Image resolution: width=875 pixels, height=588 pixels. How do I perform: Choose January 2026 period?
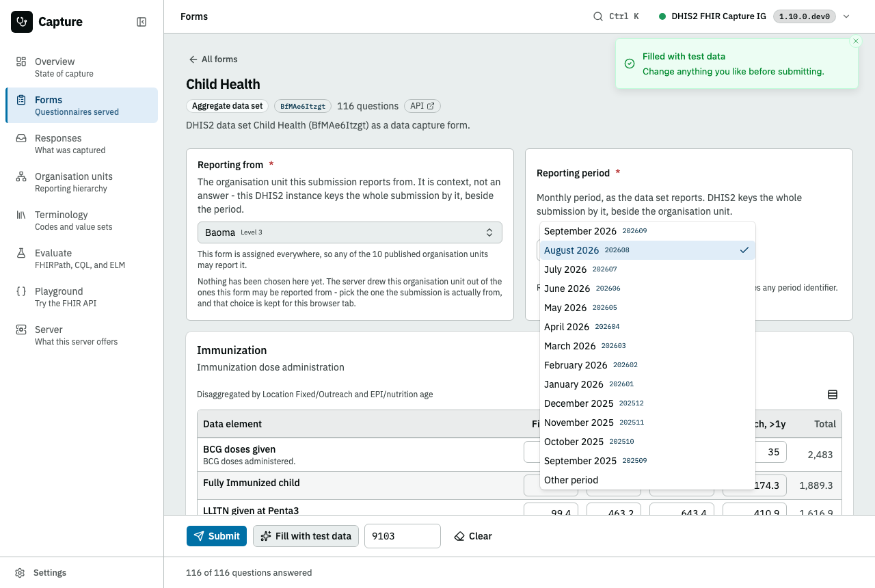point(647,384)
